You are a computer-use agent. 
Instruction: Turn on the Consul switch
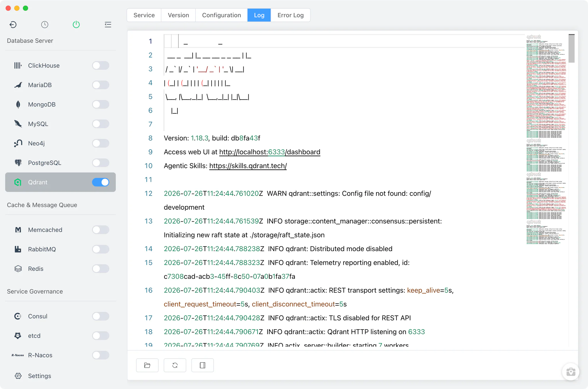click(x=100, y=316)
